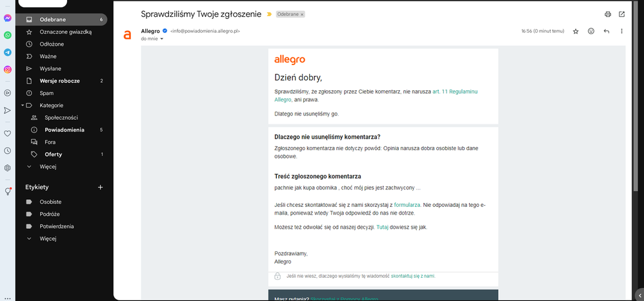Open Instagram in the browser sidebar
The image size is (644, 301).
(7, 70)
